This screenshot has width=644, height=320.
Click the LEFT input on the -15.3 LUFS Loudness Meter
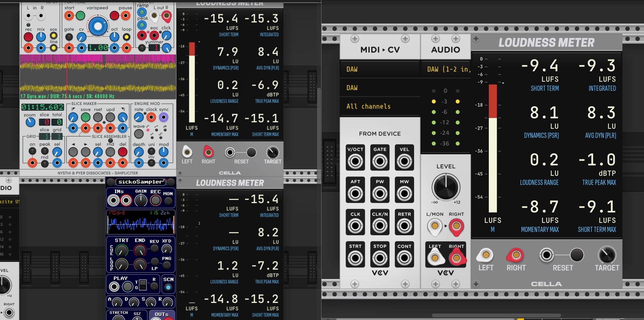[187, 152]
